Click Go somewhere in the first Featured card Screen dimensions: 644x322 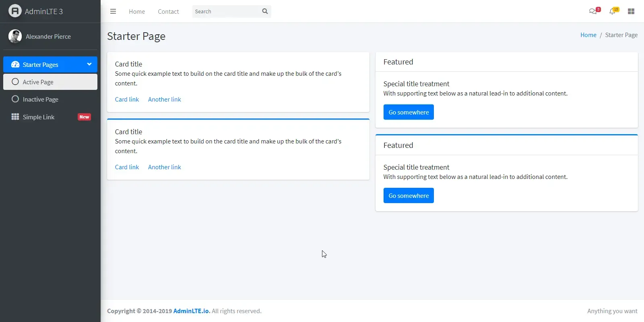pos(409,112)
